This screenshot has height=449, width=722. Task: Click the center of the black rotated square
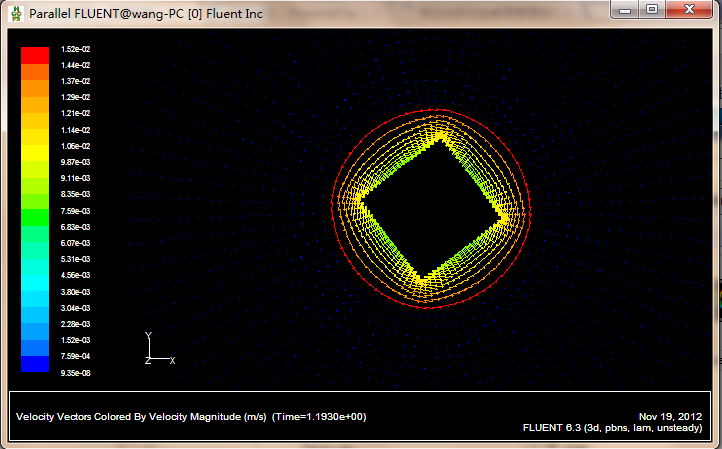tap(431, 209)
